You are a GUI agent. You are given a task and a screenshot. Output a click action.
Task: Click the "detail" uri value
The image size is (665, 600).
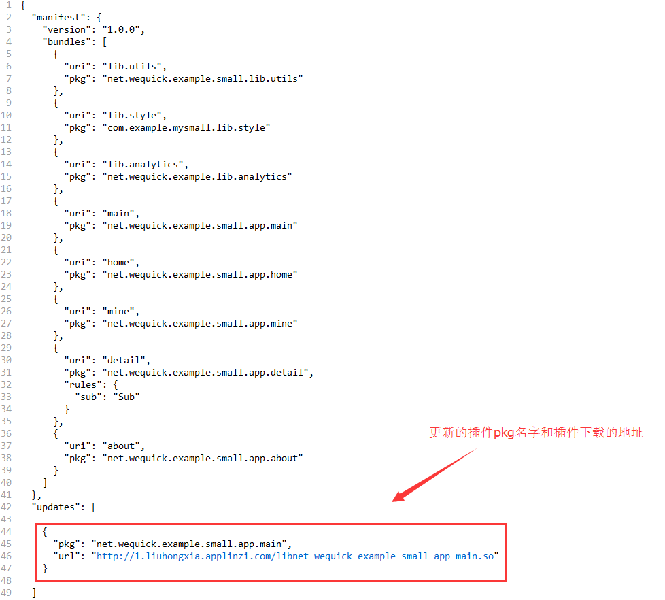(124, 360)
